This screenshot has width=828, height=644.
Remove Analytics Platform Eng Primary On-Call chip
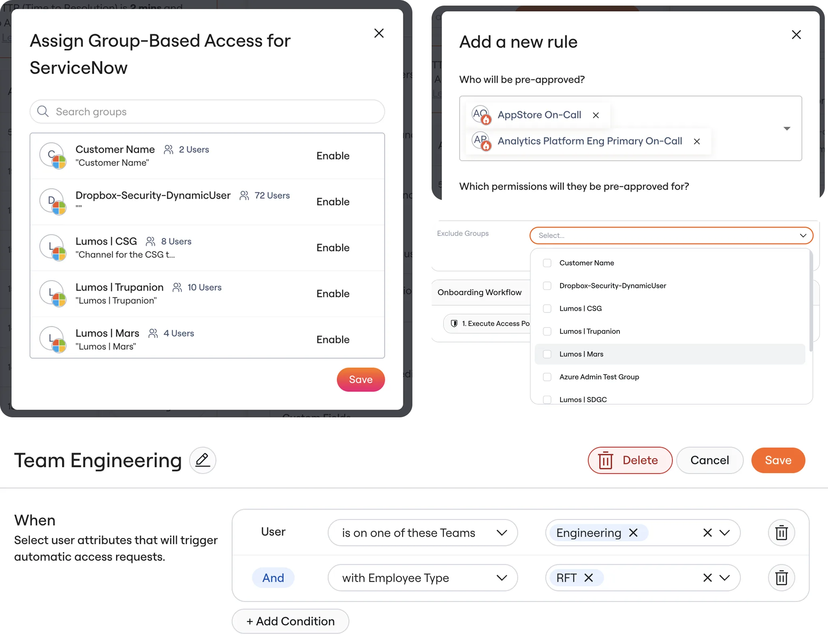(697, 141)
